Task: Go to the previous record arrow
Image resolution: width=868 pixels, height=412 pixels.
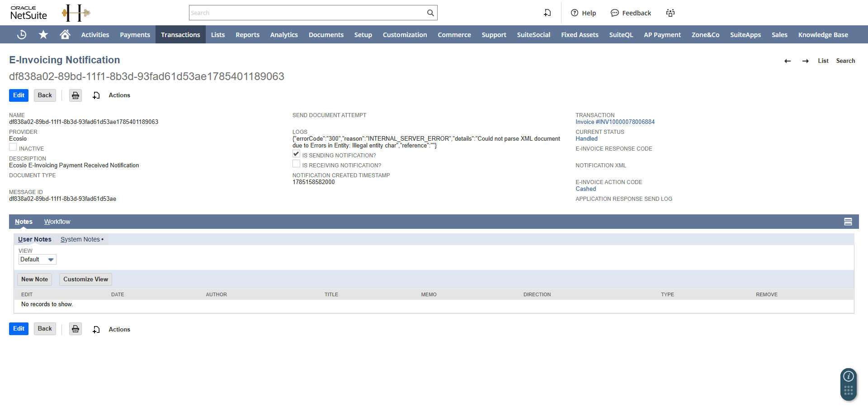Action: pos(788,61)
